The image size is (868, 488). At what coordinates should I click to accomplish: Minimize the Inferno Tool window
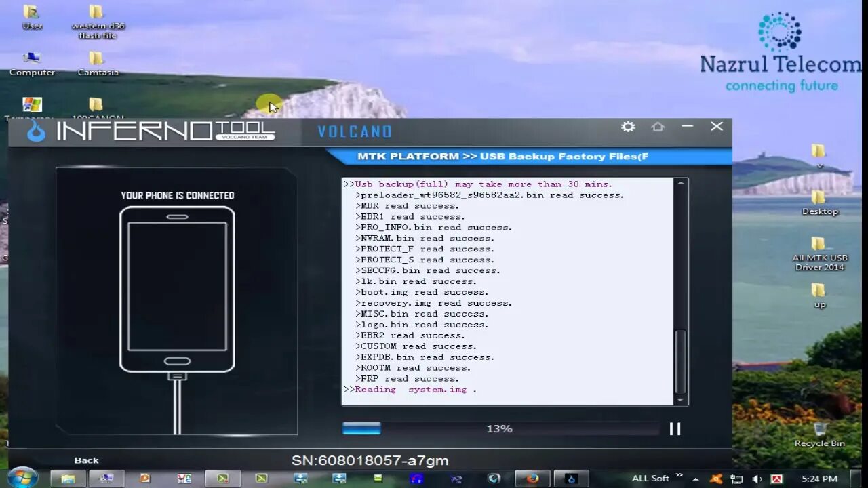(x=688, y=127)
